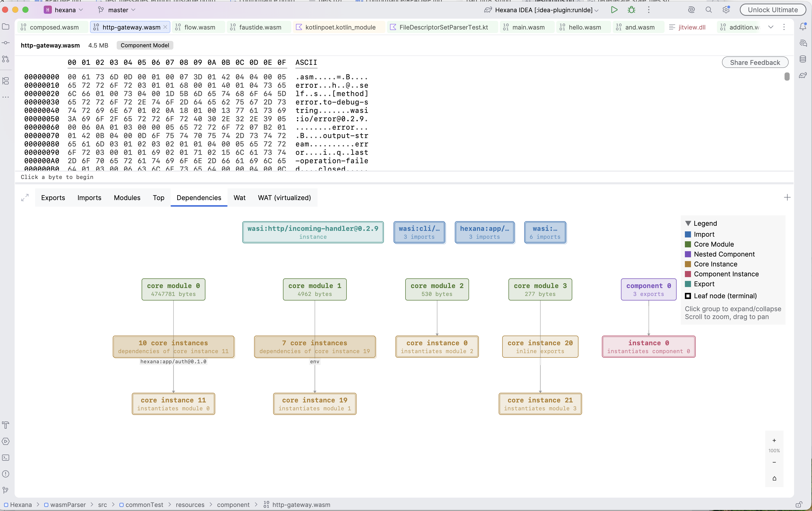Click Unlock Ultimate button

(773, 10)
